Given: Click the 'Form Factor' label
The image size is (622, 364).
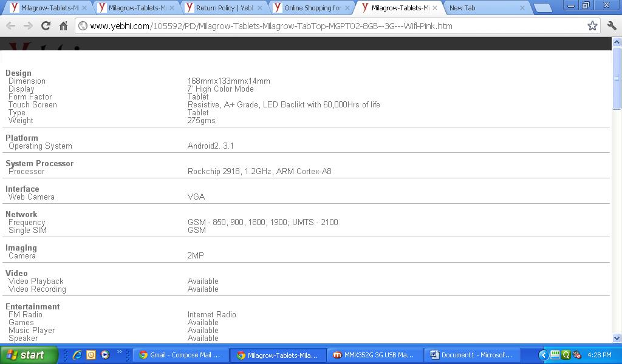Looking at the screenshot, I should pos(30,97).
